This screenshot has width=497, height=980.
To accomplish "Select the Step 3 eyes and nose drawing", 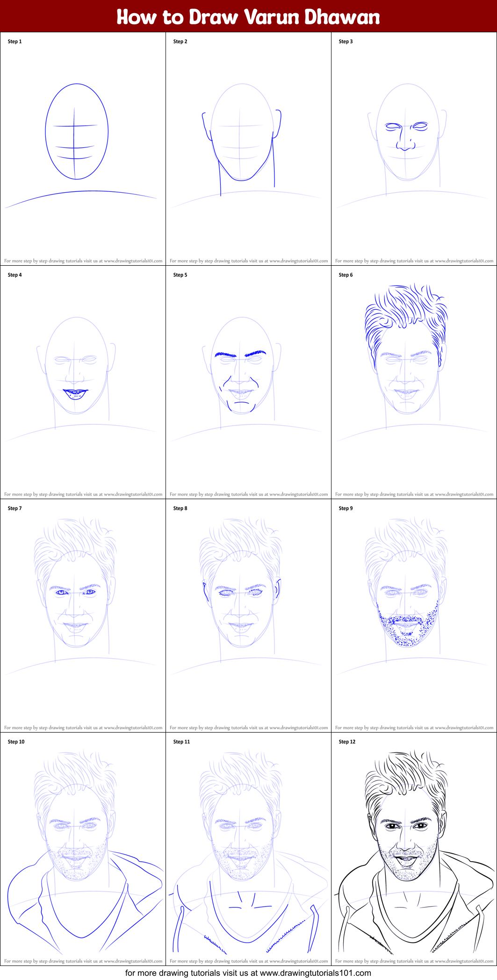I will [x=406, y=136].
